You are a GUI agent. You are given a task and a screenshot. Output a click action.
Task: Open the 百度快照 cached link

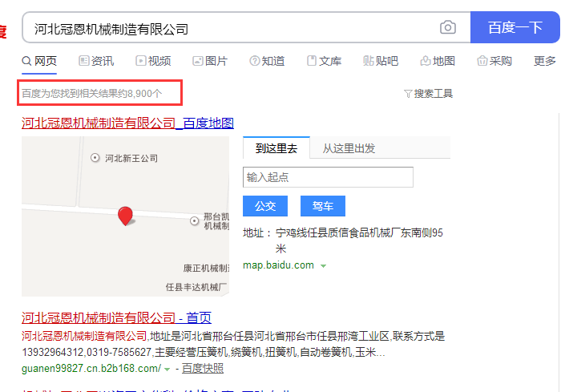click(203, 368)
